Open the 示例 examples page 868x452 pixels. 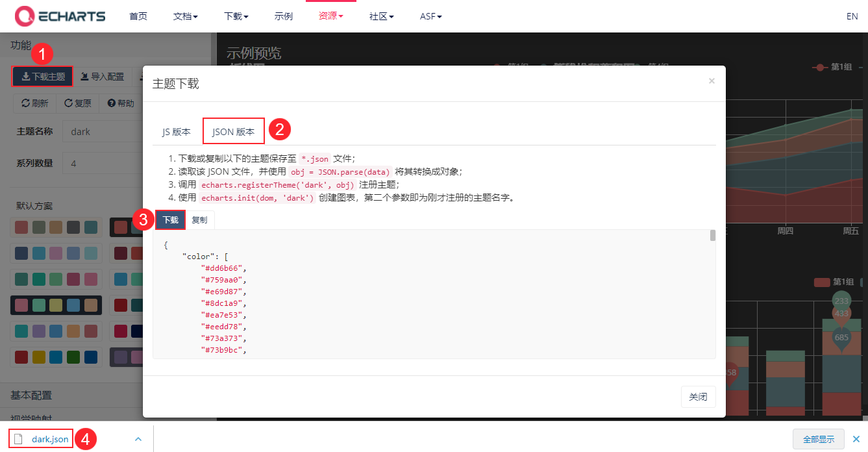[284, 16]
